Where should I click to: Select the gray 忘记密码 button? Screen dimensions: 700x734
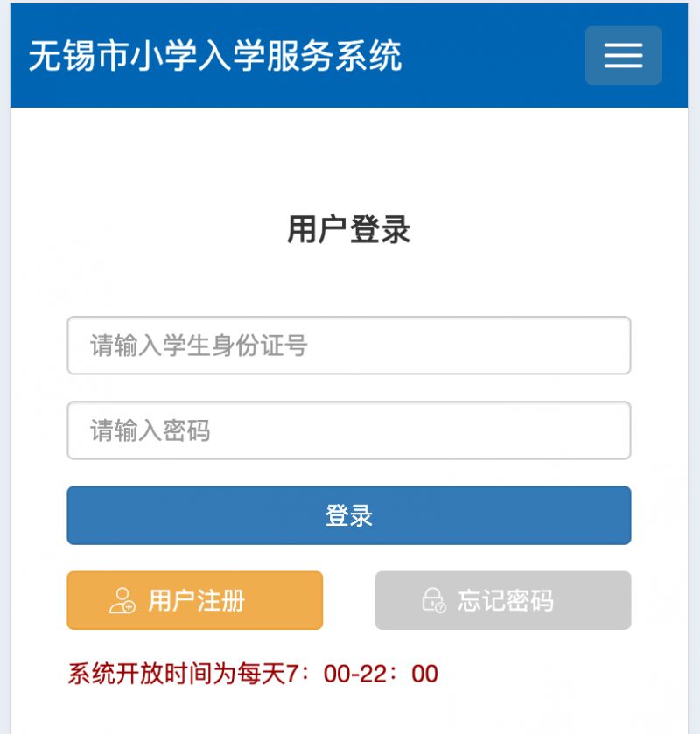503,600
